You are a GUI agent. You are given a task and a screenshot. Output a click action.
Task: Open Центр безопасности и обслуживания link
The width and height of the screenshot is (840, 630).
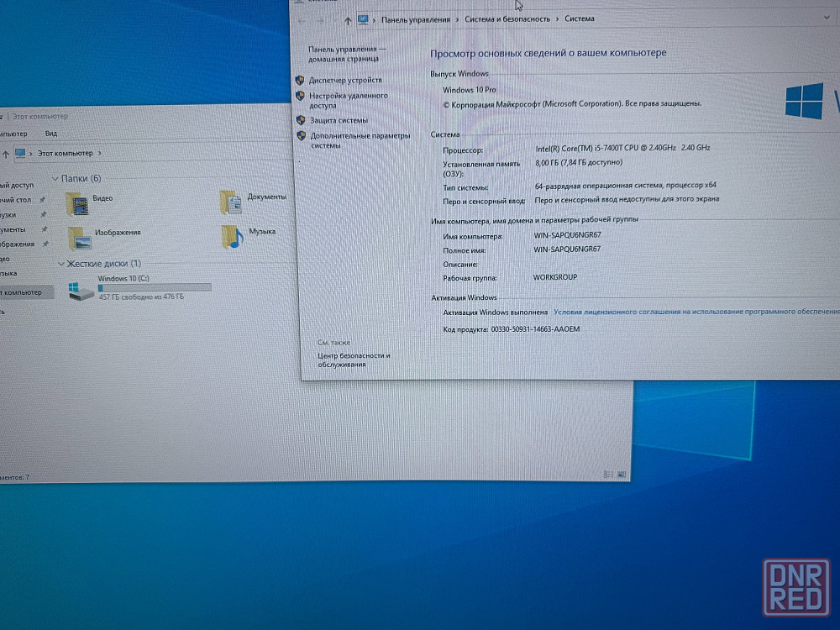tap(354, 360)
